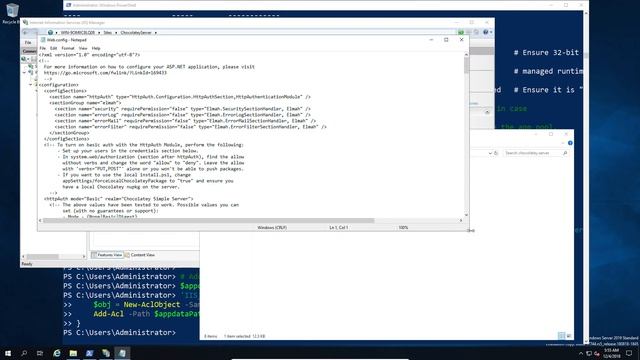Open the Notepad View menu
This screenshot has width=640, height=360.
pos(83,48)
